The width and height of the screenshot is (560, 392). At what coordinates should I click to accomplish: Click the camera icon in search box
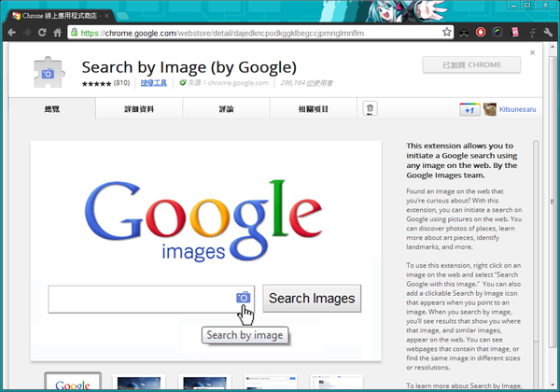tap(243, 298)
